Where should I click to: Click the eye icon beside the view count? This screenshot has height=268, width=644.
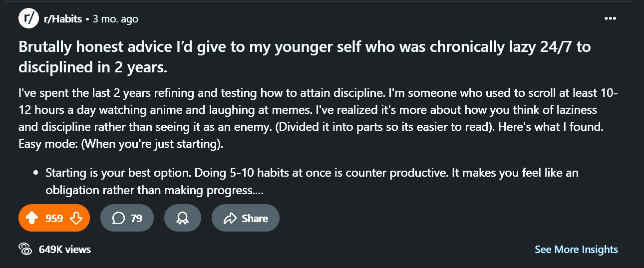pos(25,249)
